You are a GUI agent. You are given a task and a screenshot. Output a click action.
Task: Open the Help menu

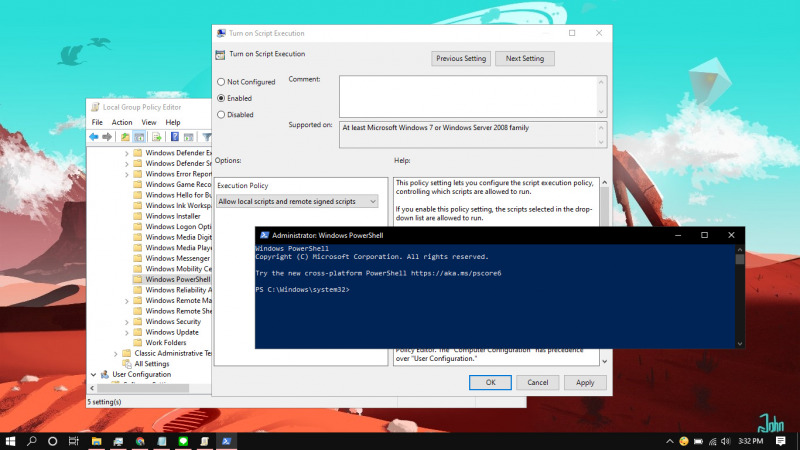[x=173, y=122]
